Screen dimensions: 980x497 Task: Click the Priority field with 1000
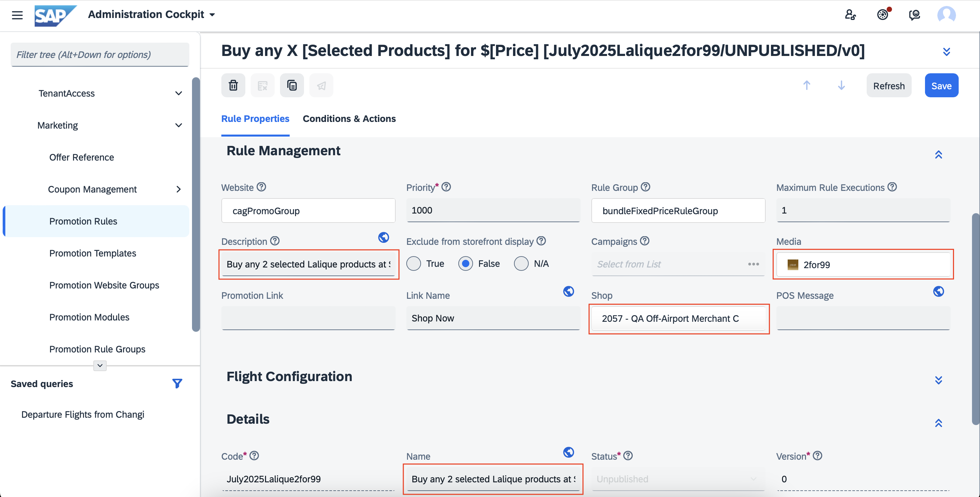[493, 210]
